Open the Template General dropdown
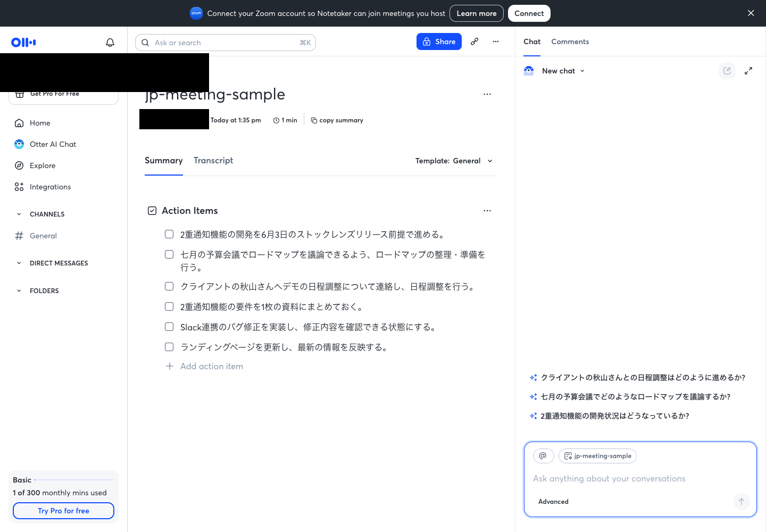766x532 pixels. pyautogui.click(x=454, y=161)
